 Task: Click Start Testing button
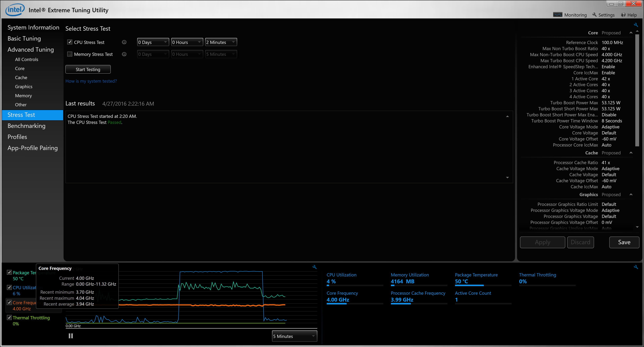point(88,69)
